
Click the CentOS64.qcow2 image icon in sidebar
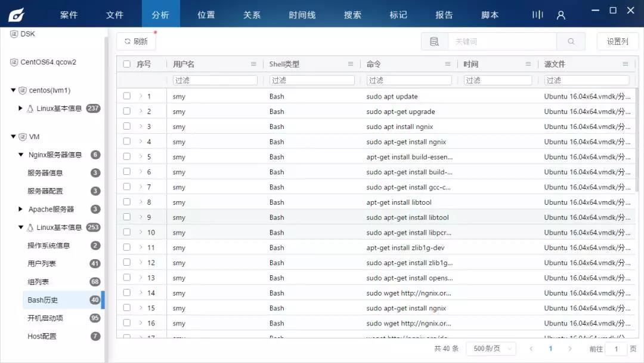13,61
